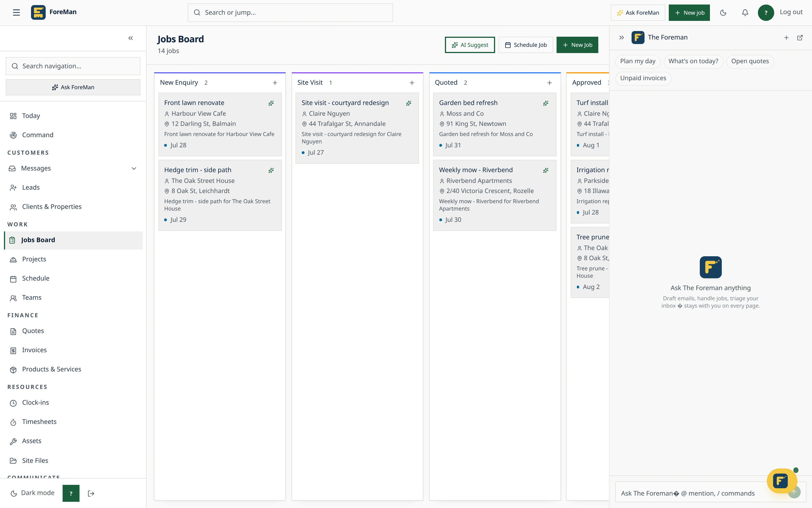
Task: Toggle dark mode moon icon in header
Action: (x=723, y=13)
